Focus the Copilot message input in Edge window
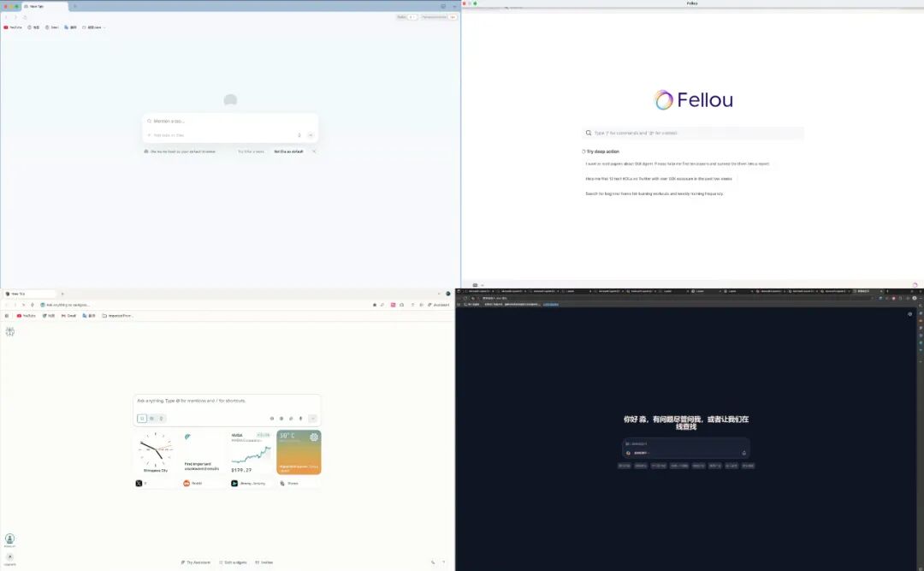Image resolution: width=924 pixels, height=571 pixels. coord(686,443)
